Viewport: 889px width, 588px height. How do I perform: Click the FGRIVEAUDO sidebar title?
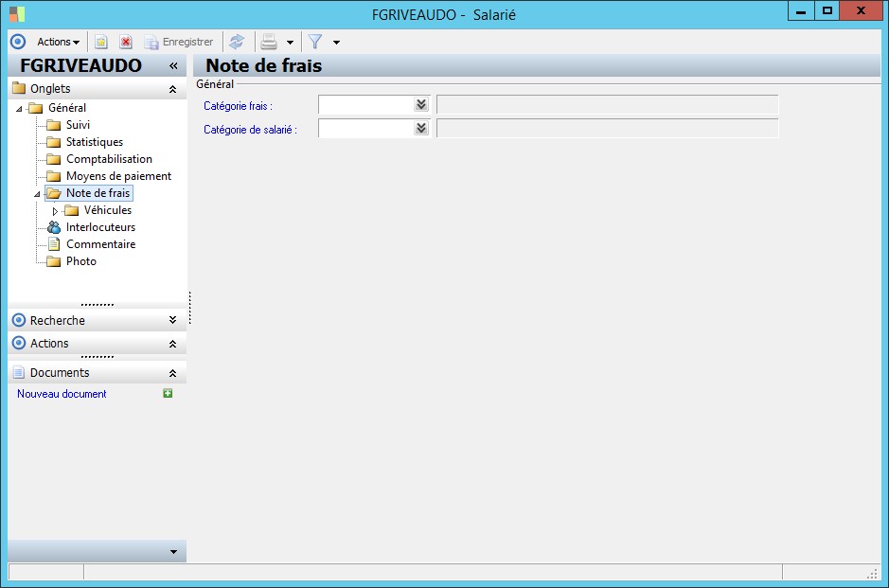80,65
